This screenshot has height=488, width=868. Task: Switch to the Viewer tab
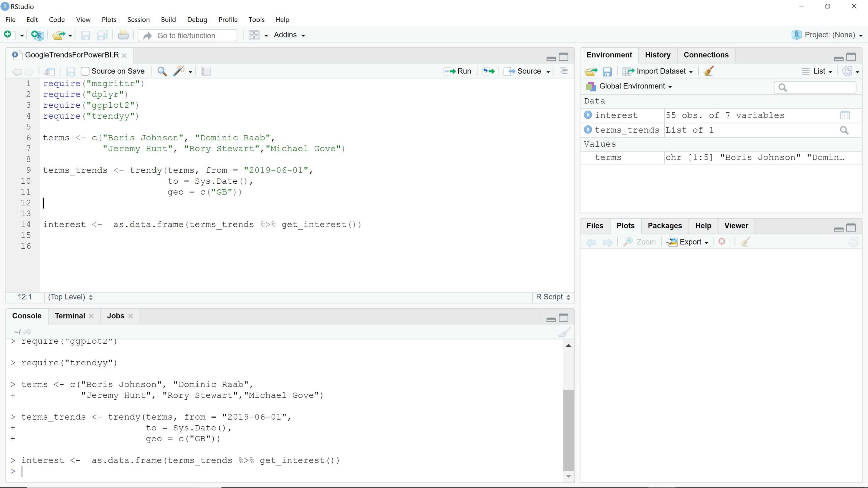(x=736, y=226)
